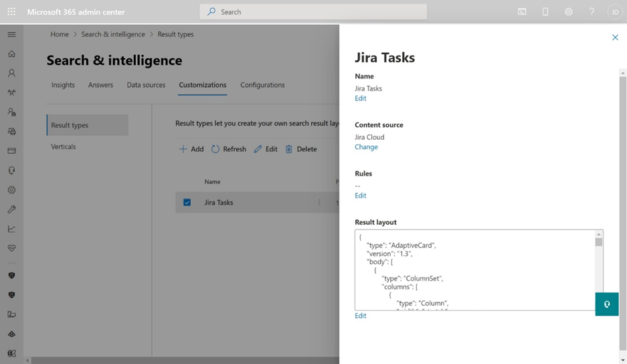Click the bottom horizontal scrollbar

[x=185, y=361]
